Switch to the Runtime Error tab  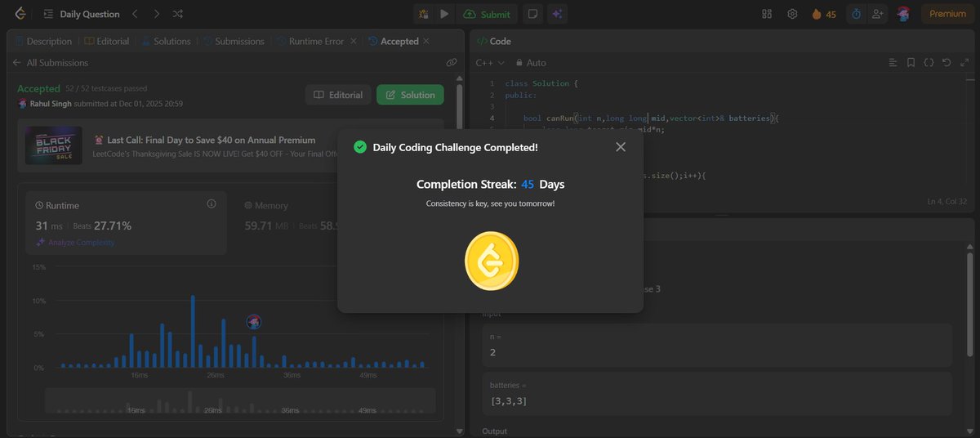pyautogui.click(x=310, y=41)
